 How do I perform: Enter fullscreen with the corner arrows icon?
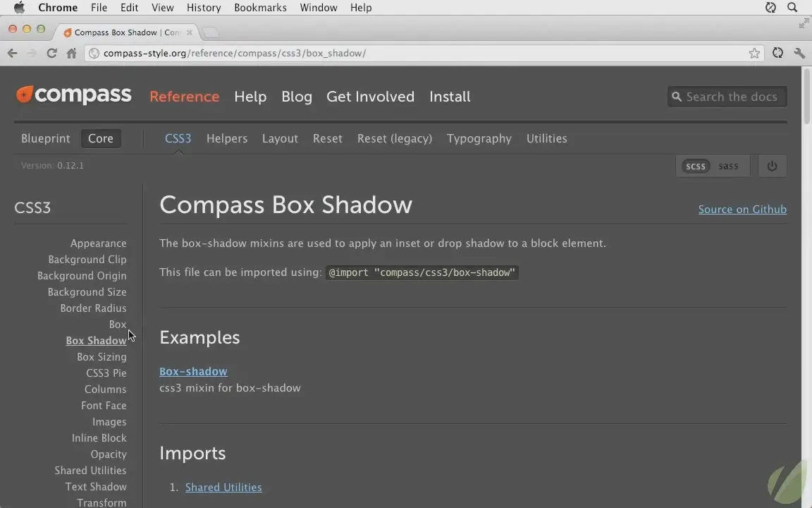click(804, 23)
